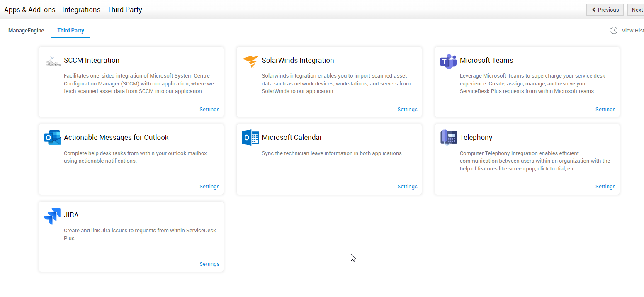
Task: Open Settings for Microsoft Calendar
Action: click(407, 187)
